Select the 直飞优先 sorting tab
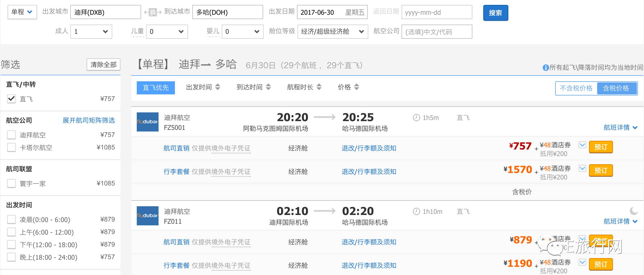 click(156, 88)
